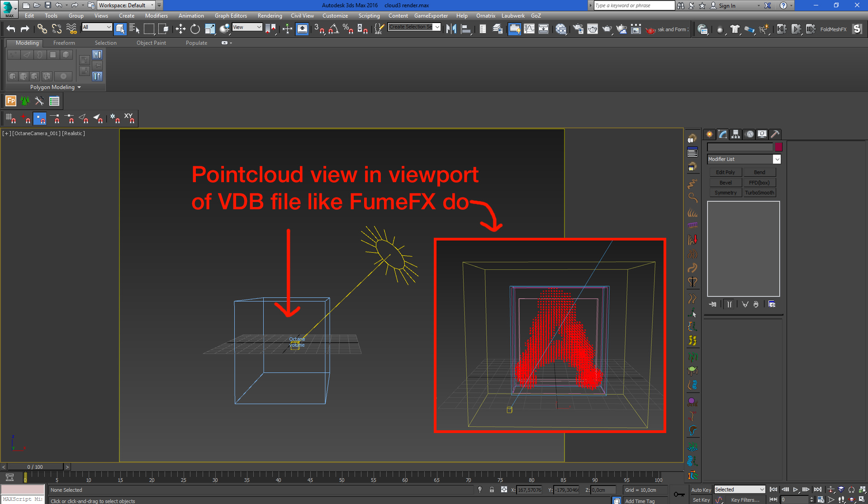Image resolution: width=868 pixels, height=504 pixels.
Task: Toggle the 3D Snaps button
Action: (x=319, y=29)
